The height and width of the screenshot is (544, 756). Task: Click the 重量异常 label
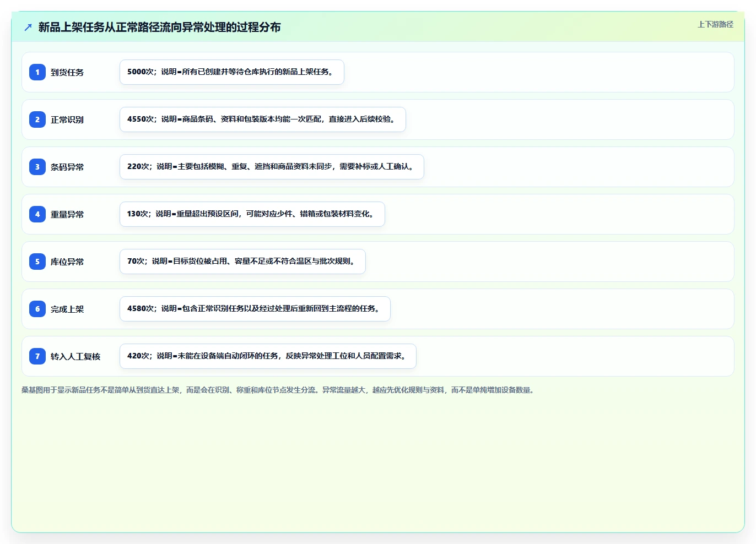click(67, 214)
